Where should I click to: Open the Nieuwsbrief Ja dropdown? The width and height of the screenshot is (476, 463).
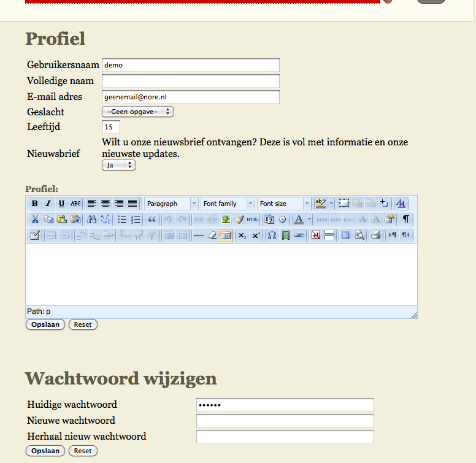point(119,165)
